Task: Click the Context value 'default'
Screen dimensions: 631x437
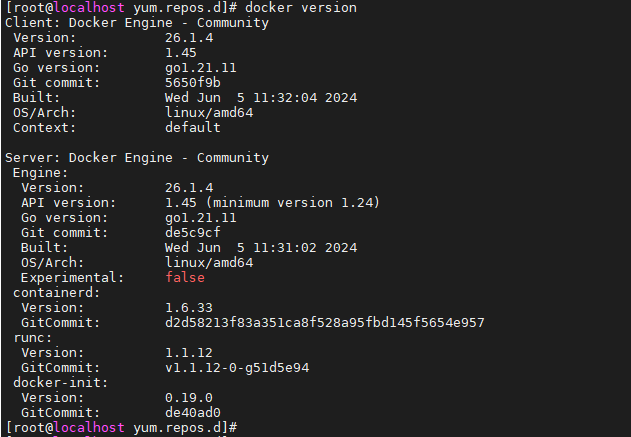Action: coord(193,128)
